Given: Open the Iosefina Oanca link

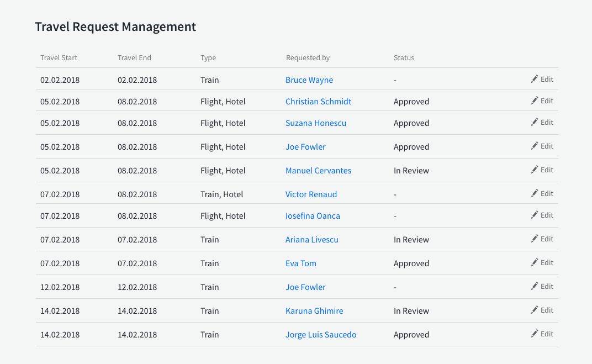Looking at the screenshot, I should coord(313,215).
